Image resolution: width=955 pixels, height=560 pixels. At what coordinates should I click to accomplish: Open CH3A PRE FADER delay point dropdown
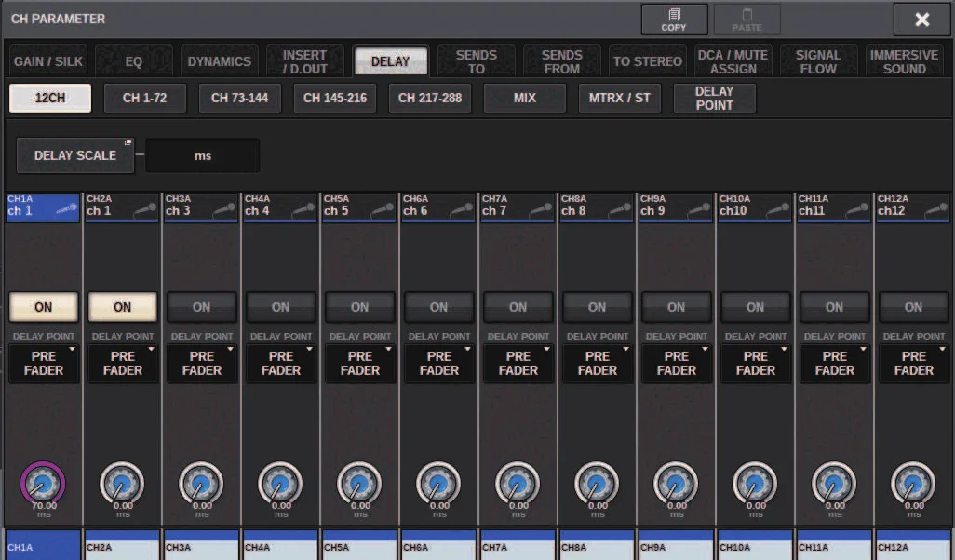point(202,364)
